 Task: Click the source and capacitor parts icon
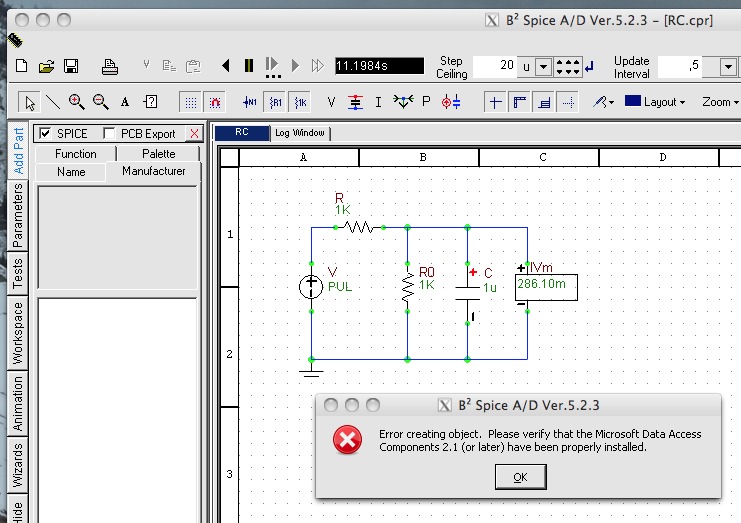(x=451, y=102)
